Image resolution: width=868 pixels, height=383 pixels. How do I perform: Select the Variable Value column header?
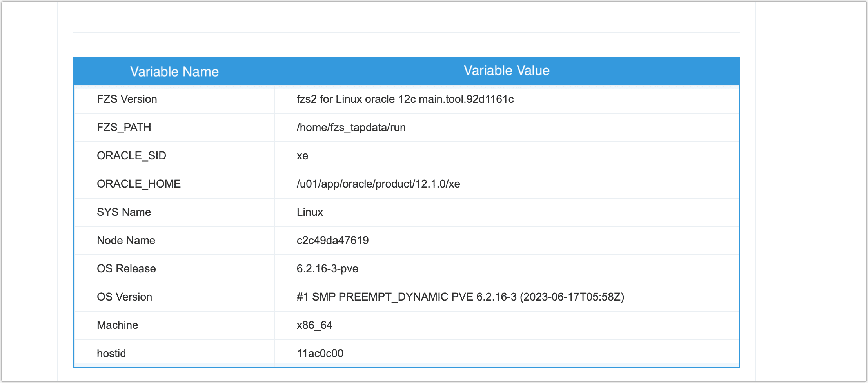point(507,71)
